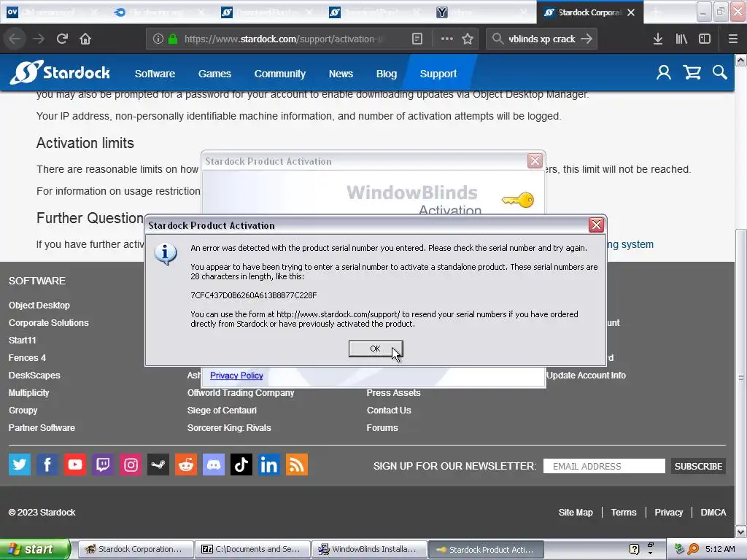Open the Siege of Centauri footer link
Viewport: 747px width, 560px height.
pyautogui.click(x=222, y=410)
